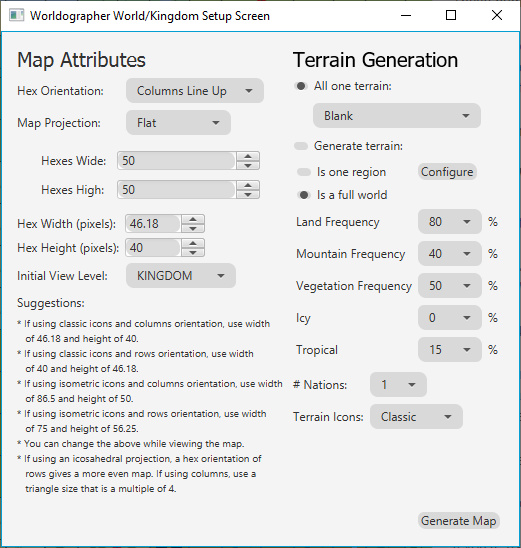The image size is (521, 548).
Task: Choose the 'Is one region' radio option
Action: click(304, 172)
